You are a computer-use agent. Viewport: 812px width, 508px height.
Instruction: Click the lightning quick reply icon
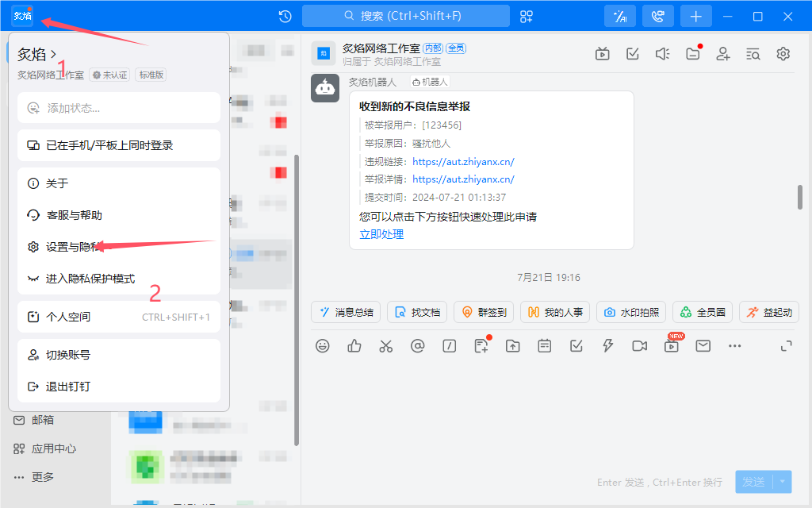coord(608,346)
